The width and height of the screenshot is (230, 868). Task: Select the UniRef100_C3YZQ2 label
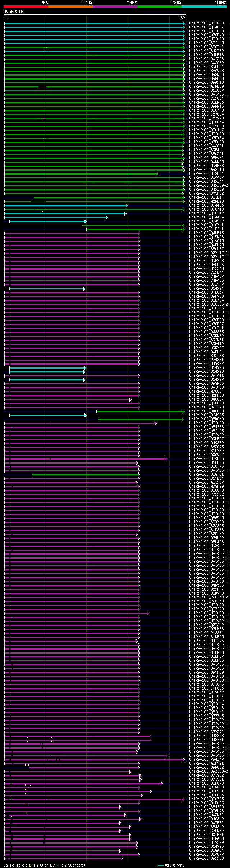click(x=206, y=732)
